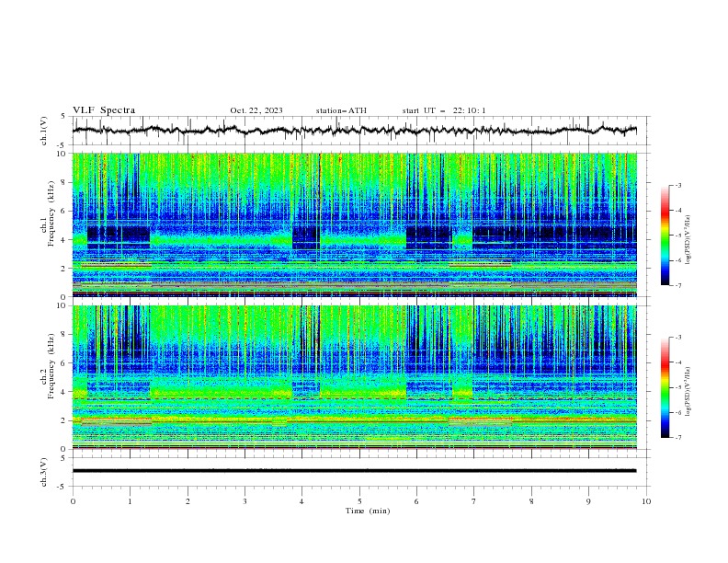Click the "station=ATH" header label
Image resolution: width=728 pixels, height=563 pixels.
tap(341, 110)
